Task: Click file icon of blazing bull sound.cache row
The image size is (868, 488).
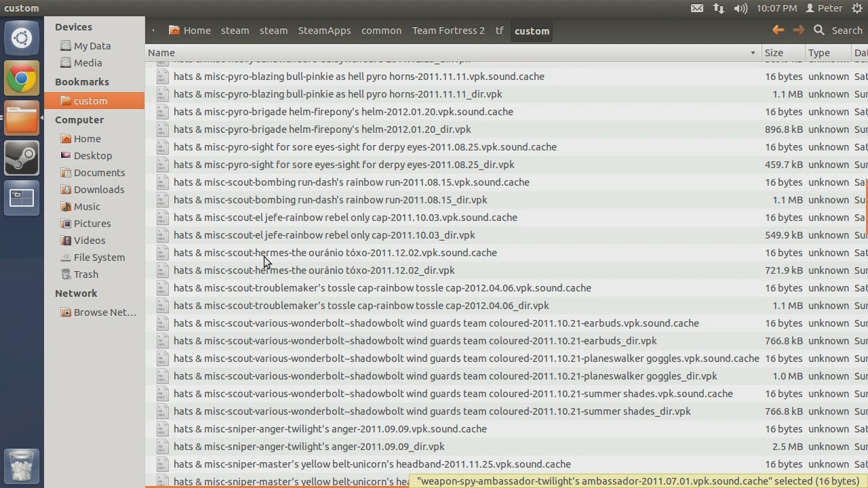Action: pos(162,77)
